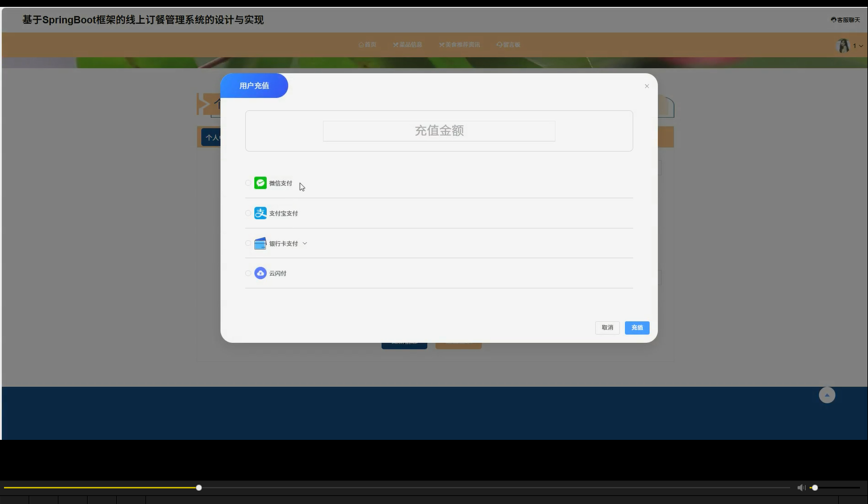Click the 充值 confirm button
The image size is (868, 504).
click(x=637, y=328)
